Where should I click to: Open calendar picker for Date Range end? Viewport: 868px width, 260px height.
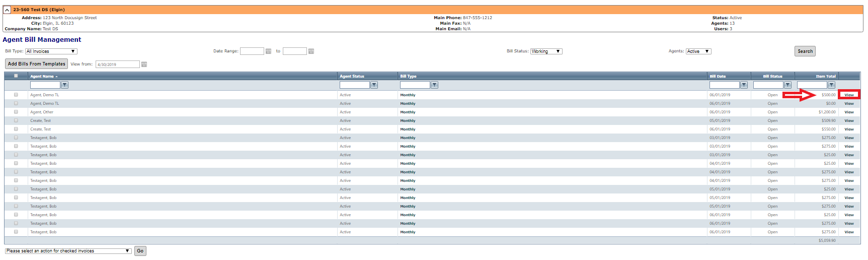[x=311, y=51]
